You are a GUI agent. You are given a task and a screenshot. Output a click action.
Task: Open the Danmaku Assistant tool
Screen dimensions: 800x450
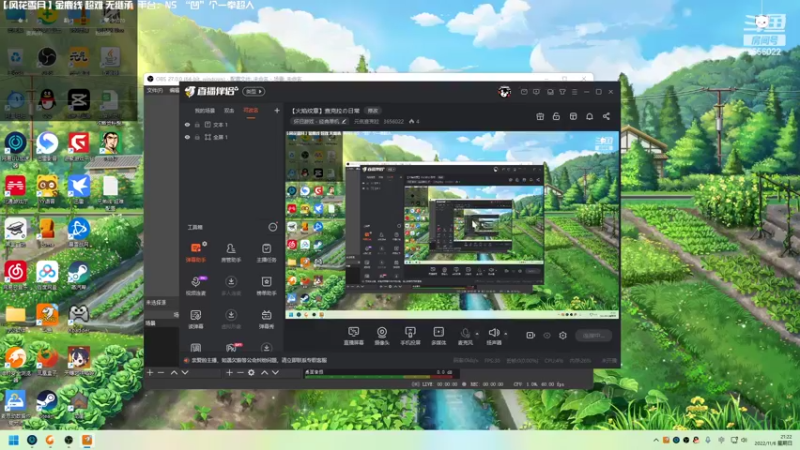(196, 252)
